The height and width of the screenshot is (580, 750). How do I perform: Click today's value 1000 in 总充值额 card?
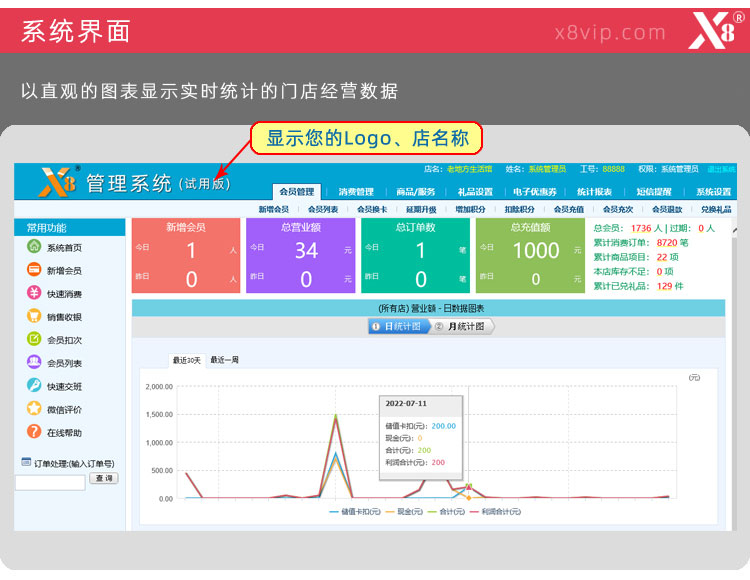click(536, 251)
